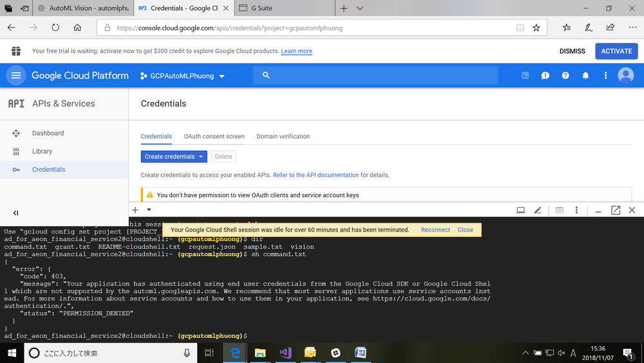Switch to Domain verification tab
Viewport: 644px width, 363px height.
[x=283, y=137]
